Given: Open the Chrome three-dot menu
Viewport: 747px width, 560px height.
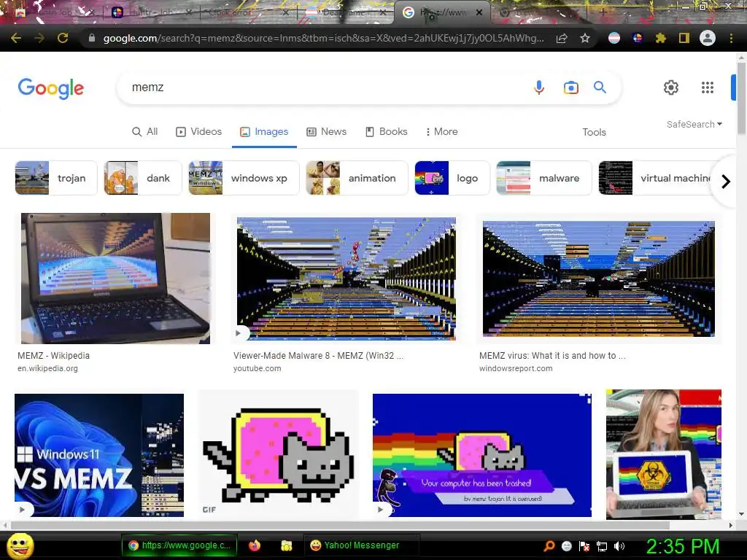Looking at the screenshot, I should coord(731,38).
